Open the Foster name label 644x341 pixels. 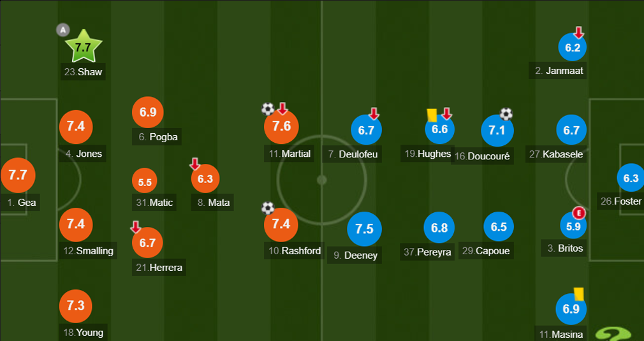(x=620, y=201)
